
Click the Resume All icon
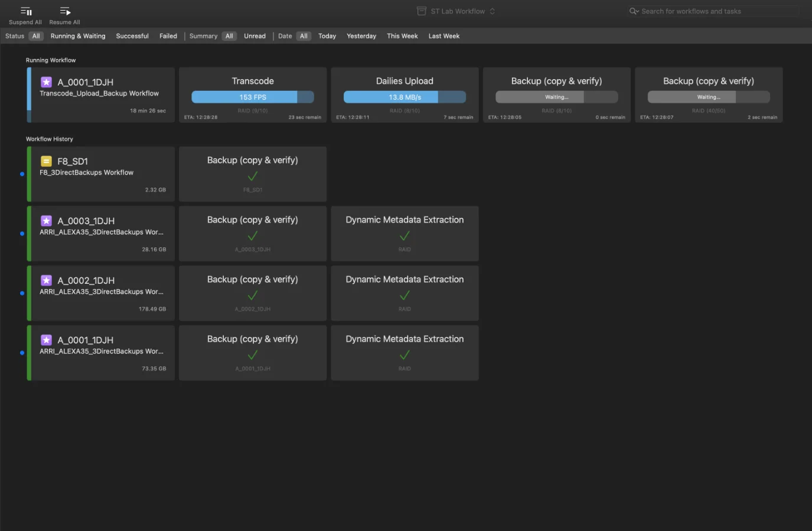pos(65,11)
